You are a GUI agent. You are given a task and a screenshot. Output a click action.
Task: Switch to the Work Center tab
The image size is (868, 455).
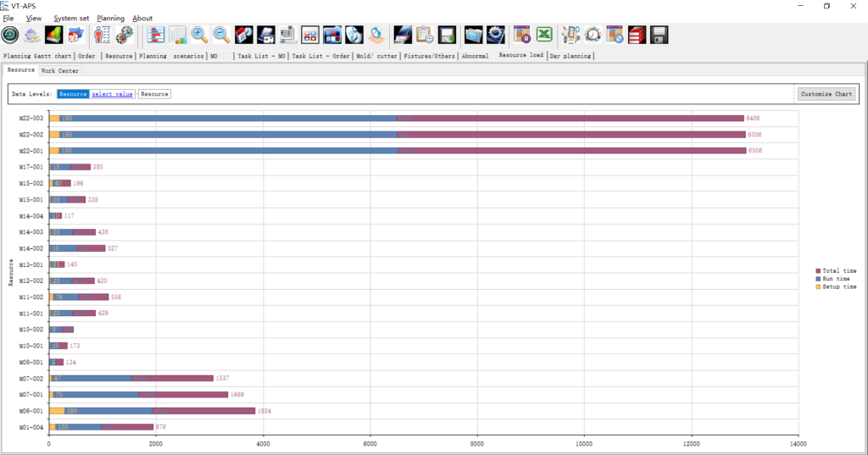tap(59, 70)
